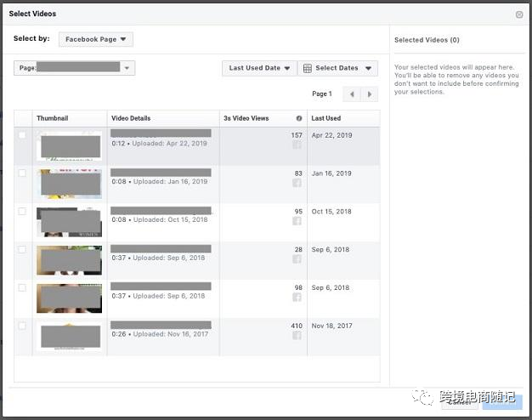Click the '0:08 • Uploaded: Jan 16, 2019' text
The height and width of the screenshot is (420, 532).
coord(160,181)
